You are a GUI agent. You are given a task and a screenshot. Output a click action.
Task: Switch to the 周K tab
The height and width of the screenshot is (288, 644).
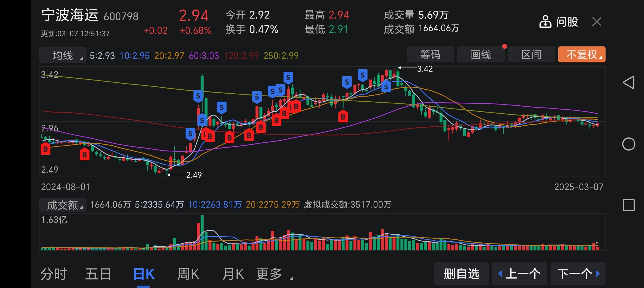coord(188,274)
